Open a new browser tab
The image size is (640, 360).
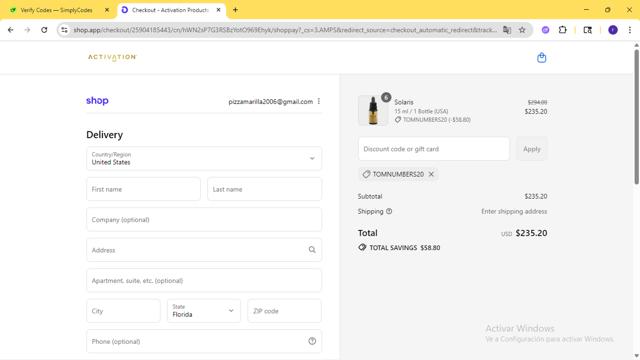point(235,10)
